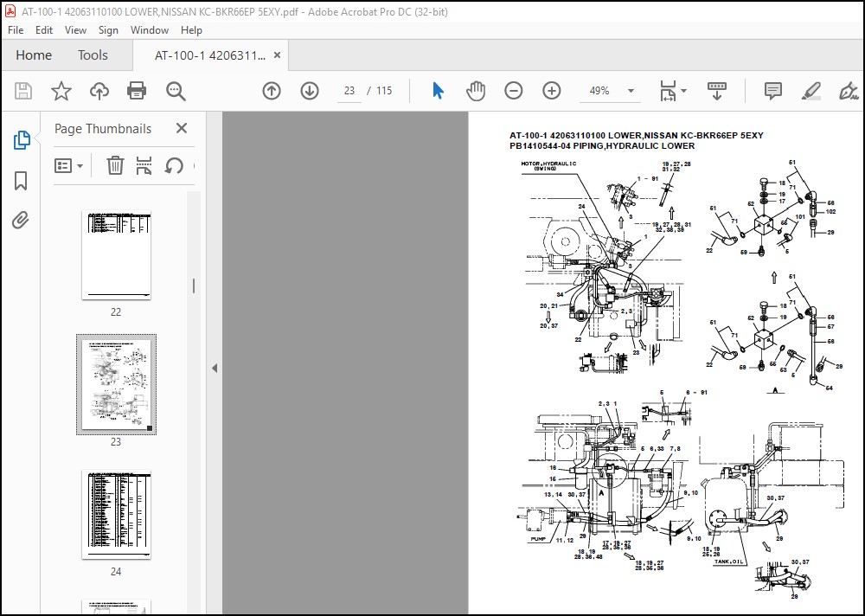Upload file to cloud icon

[x=99, y=91]
